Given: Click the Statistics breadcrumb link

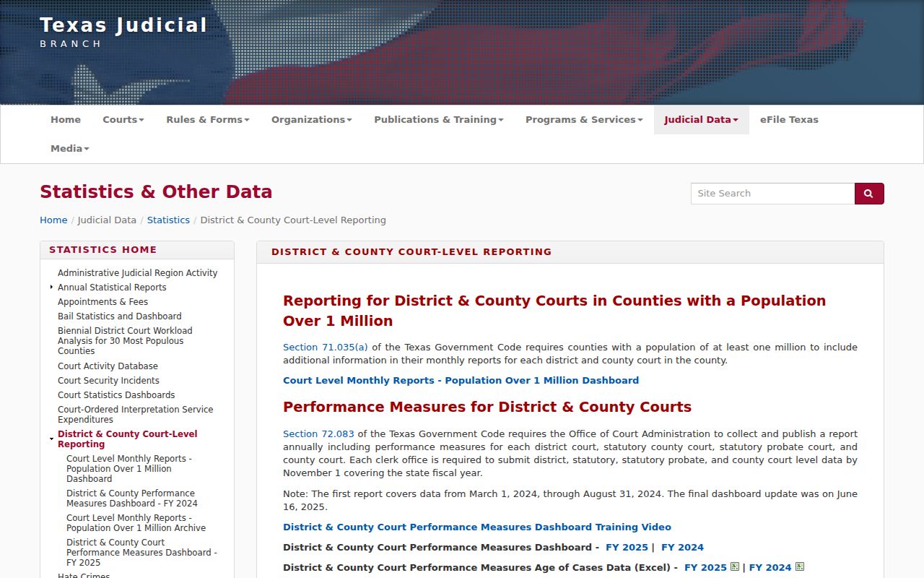Looking at the screenshot, I should (168, 220).
